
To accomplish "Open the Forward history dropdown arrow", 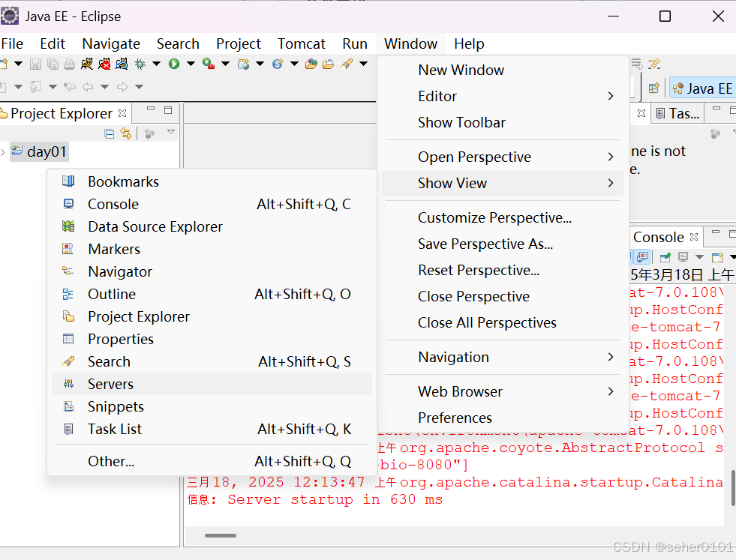I will tap(139, 87).
